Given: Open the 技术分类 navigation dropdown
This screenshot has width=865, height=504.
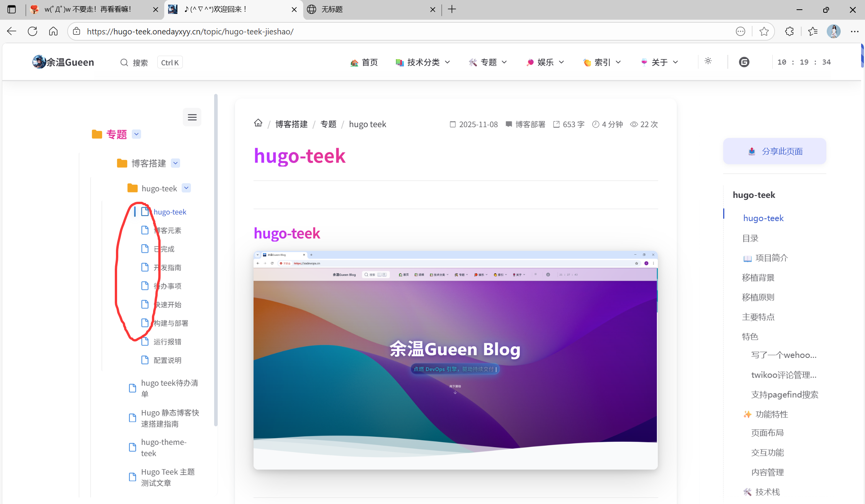Looking at the screenshot, I should pos(423,62).
